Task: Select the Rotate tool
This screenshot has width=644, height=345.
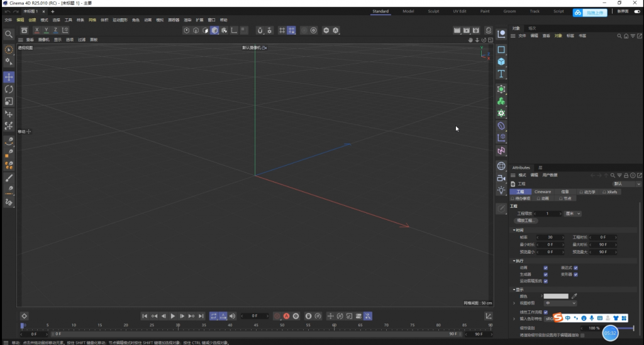Action: click(9, 89)
